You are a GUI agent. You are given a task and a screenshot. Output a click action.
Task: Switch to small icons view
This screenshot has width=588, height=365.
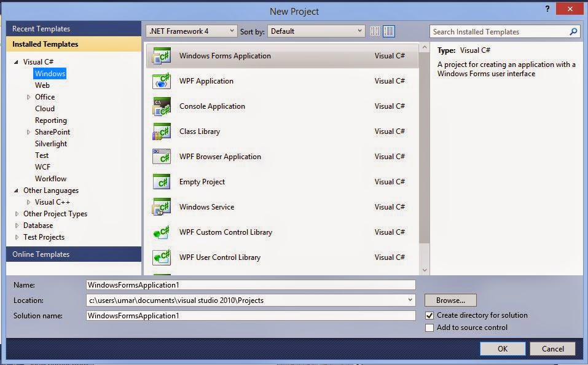point(375,31)
